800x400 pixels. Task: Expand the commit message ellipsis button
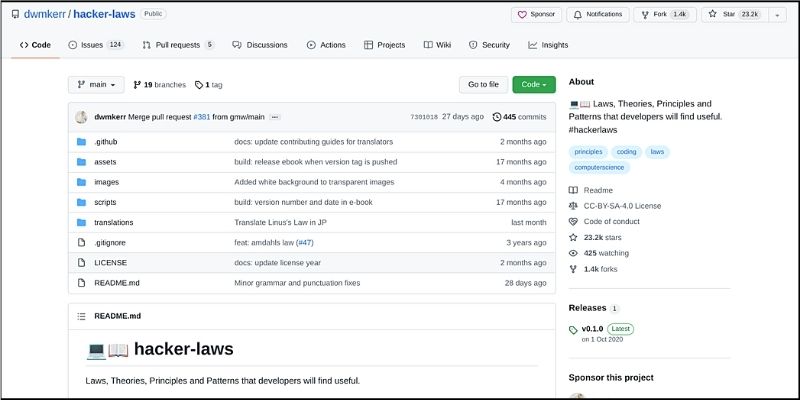pos(275,117)
